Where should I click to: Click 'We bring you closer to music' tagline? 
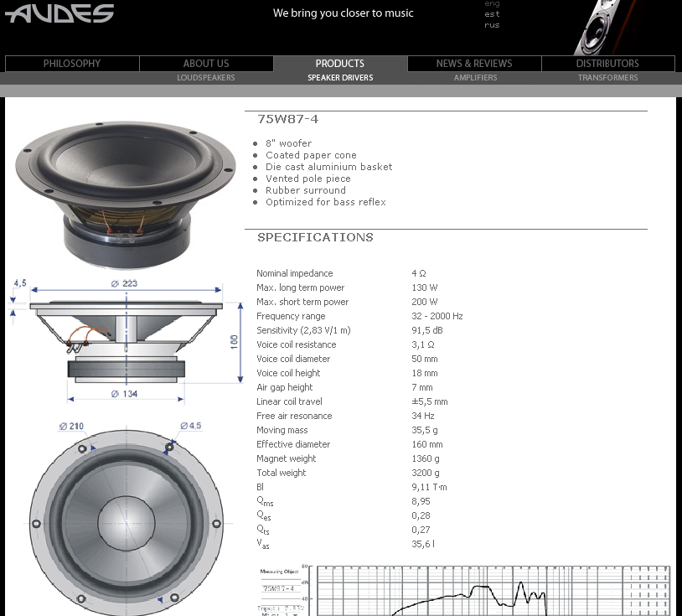point(344,13)
